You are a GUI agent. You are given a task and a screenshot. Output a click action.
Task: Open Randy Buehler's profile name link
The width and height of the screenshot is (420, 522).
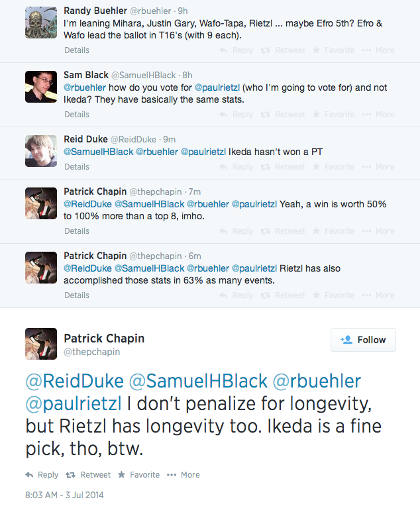(95, 11)
